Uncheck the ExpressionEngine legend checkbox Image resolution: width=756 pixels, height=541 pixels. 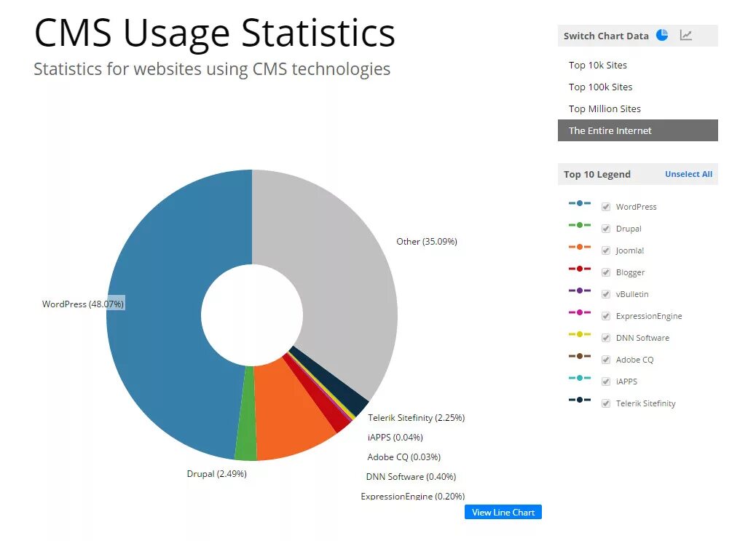605,316
